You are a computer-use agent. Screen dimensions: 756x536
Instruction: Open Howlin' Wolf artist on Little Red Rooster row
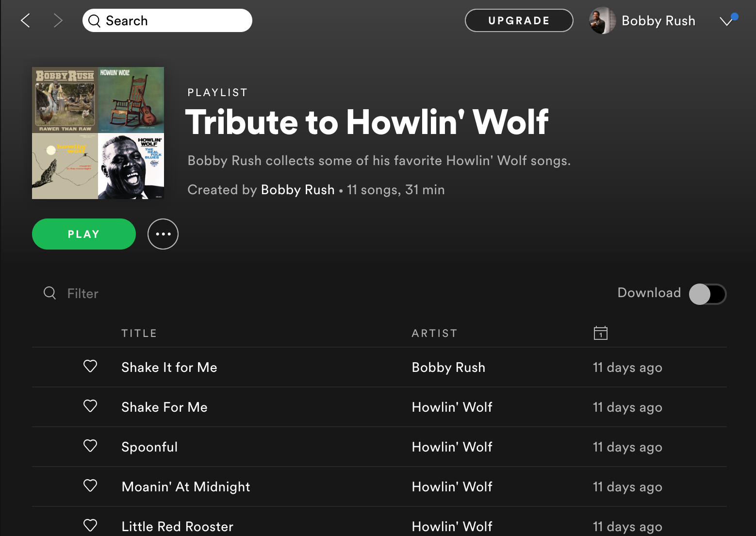pyautogui.click(x=452, y=526)
